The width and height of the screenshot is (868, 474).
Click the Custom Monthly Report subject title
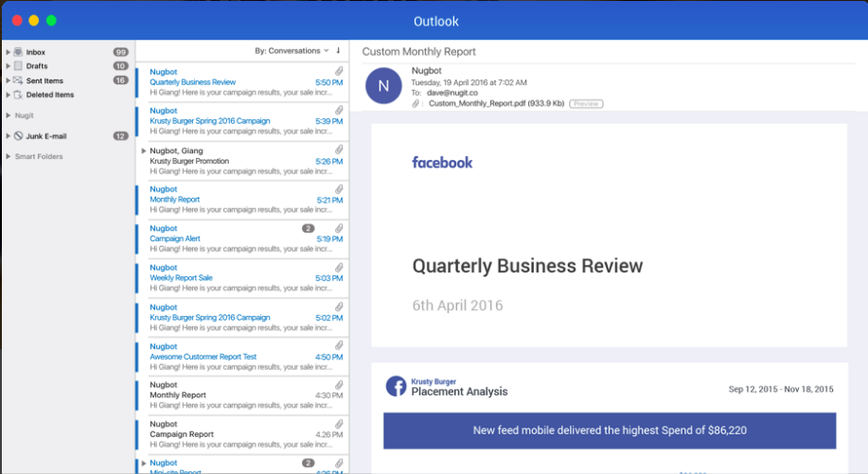pos(419,51)
